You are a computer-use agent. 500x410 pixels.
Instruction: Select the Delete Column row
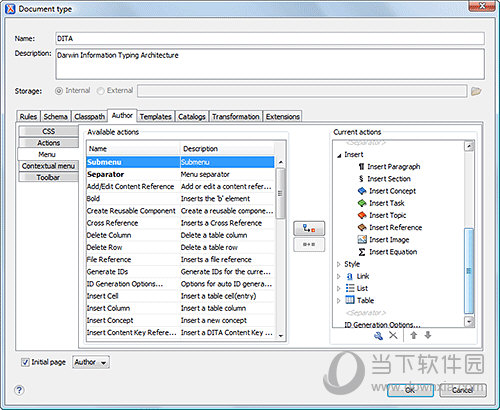point(180,235)
